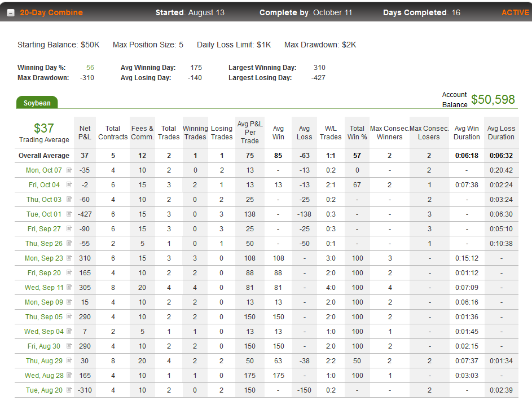Open note icon for Fri, Aug 30
532x405 pixels.
click(x=69, y=346)
